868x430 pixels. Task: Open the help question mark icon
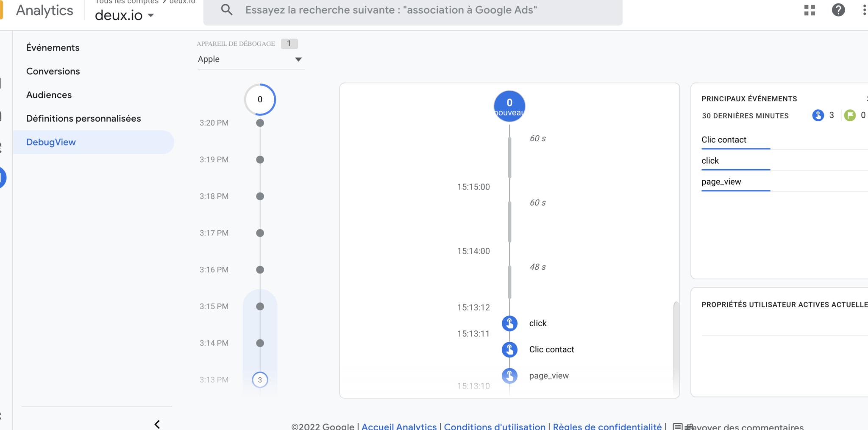[838, 10]
